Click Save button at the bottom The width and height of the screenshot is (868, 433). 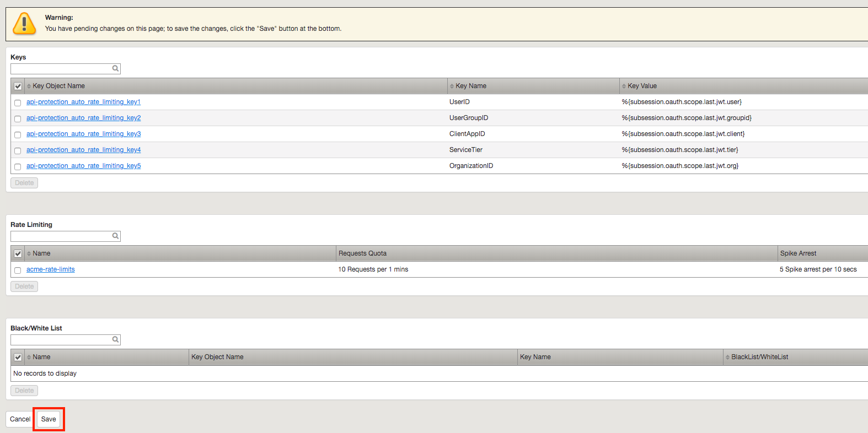(x=49, y=419)
